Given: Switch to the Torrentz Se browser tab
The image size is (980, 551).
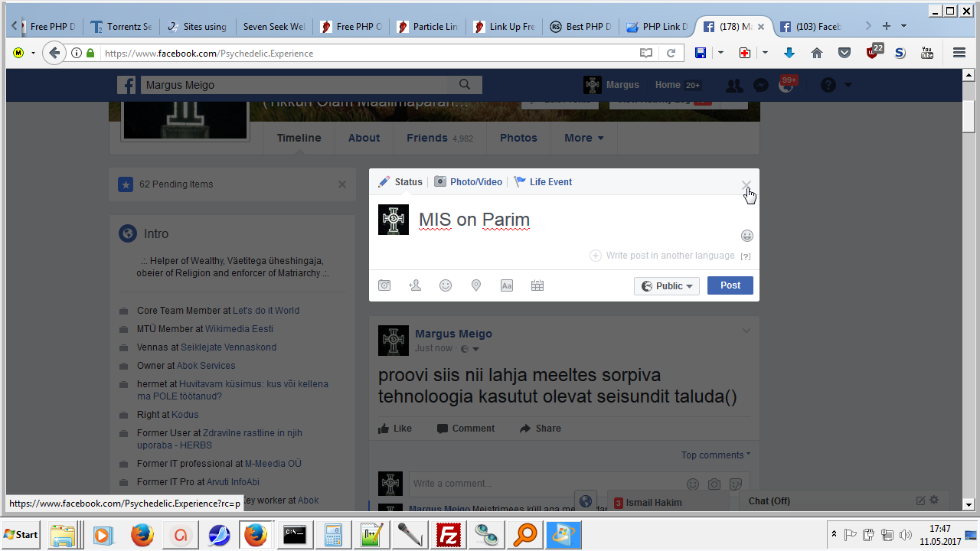Looking at the screenshot, I should [x=121, y=27].
